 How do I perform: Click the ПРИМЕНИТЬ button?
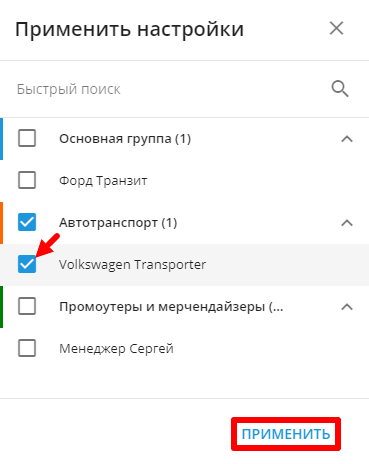(286, 434)
